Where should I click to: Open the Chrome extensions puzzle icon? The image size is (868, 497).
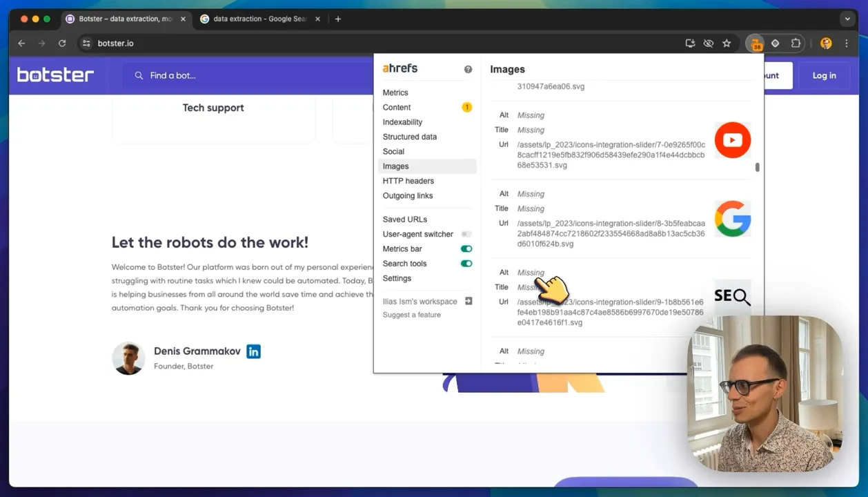coord(796,43)
